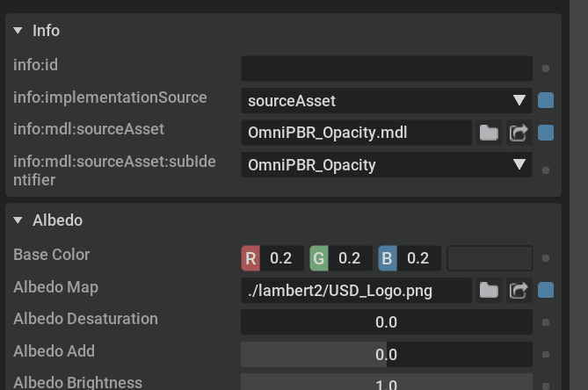Click the Albedo Map label
The height and width of the screenshot is (390, 588).
tap(55, 287)
